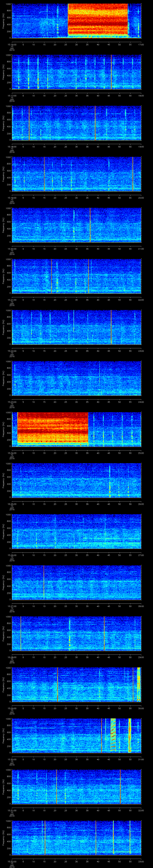Open the spectrogram panel starting at 15:23:00

click(77, 378)
